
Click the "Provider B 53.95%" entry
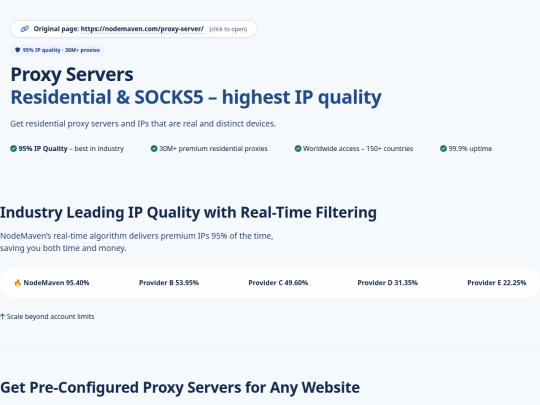(169, 283)
